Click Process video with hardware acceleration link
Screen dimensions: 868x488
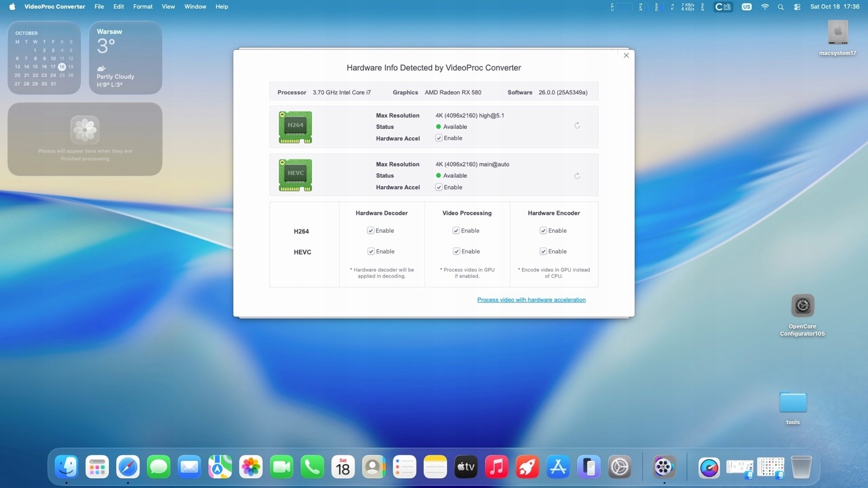click(x=531, y=300)
